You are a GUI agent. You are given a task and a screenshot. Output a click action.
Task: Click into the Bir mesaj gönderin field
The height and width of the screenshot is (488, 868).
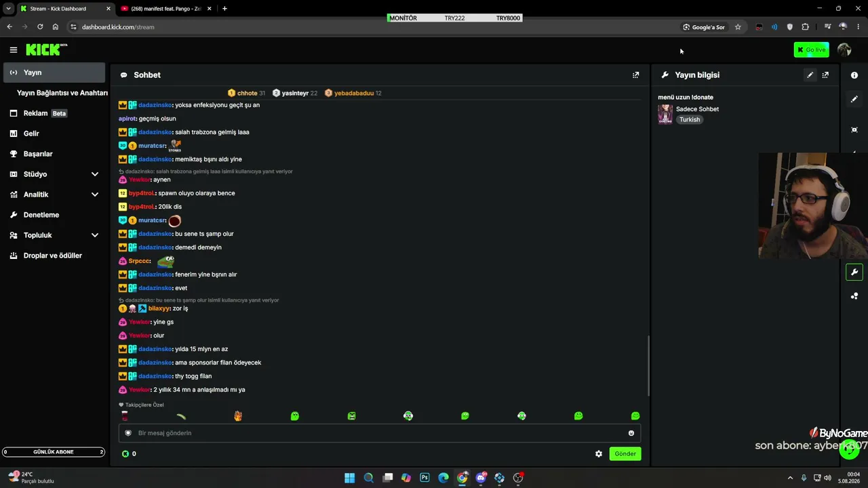pyautogui.click(x=380, y=433)
